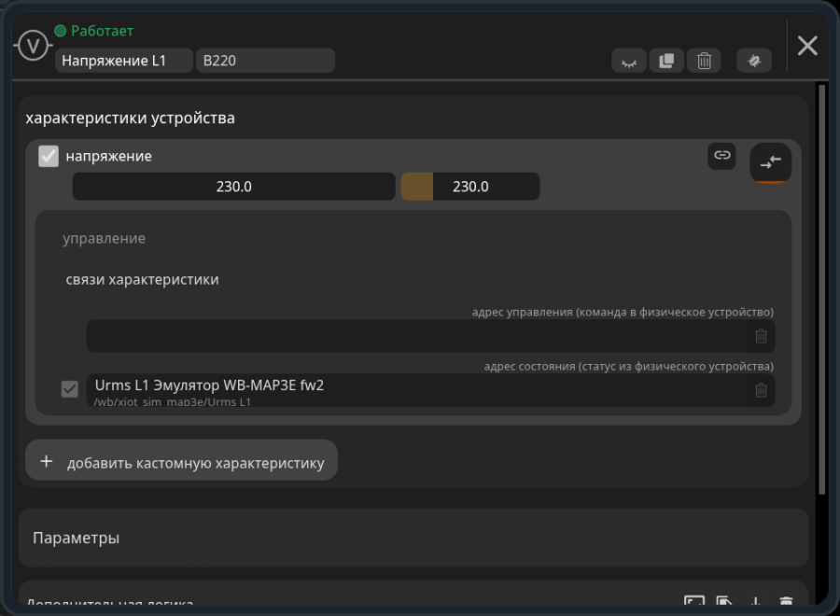Open debug mode with the bug icon

754,61
